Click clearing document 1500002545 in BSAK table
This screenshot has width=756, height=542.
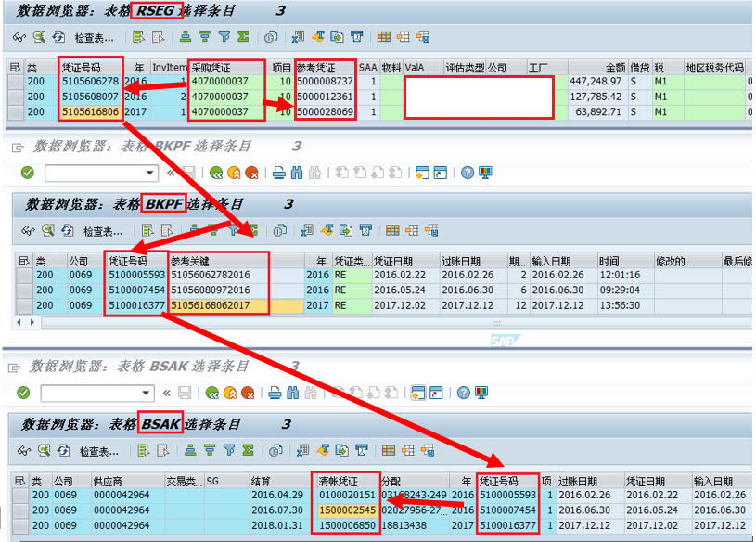[x=347, y=510]
